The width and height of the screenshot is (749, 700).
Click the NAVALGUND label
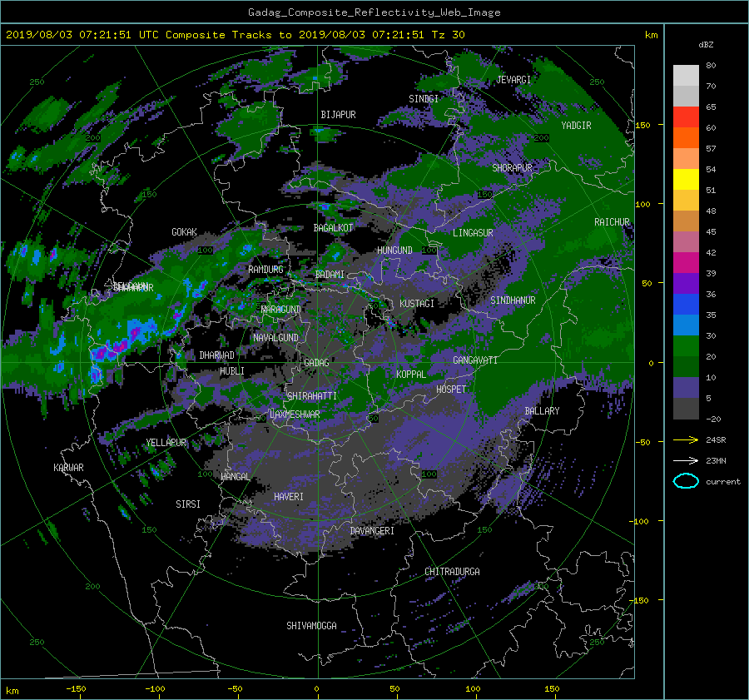click(x=275, y=338)
